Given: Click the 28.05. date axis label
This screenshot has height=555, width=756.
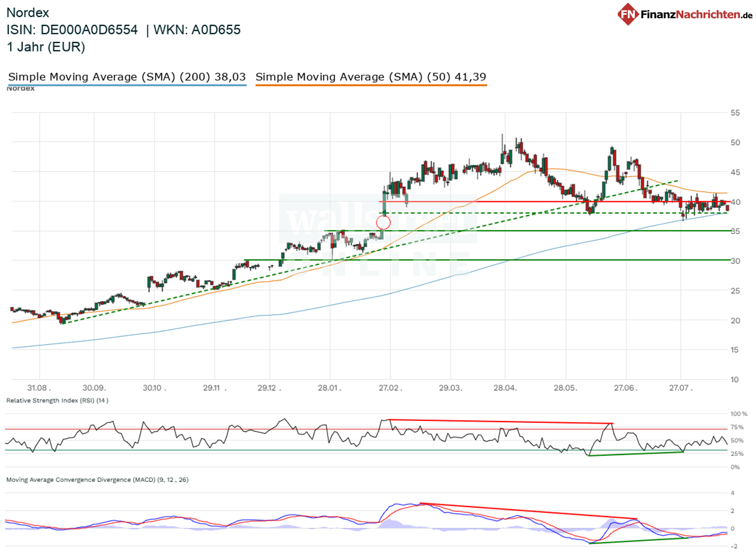Looking at the screenshot, I should point(566,388).
